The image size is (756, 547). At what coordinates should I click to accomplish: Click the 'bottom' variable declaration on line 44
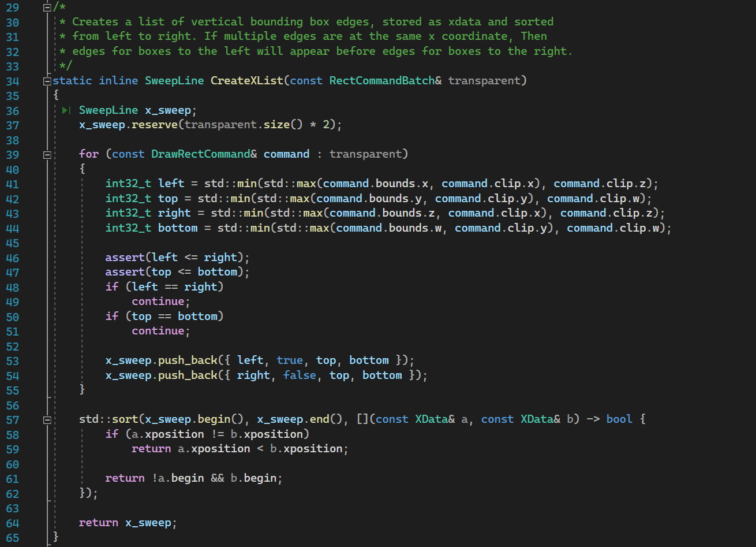[178, 228]
